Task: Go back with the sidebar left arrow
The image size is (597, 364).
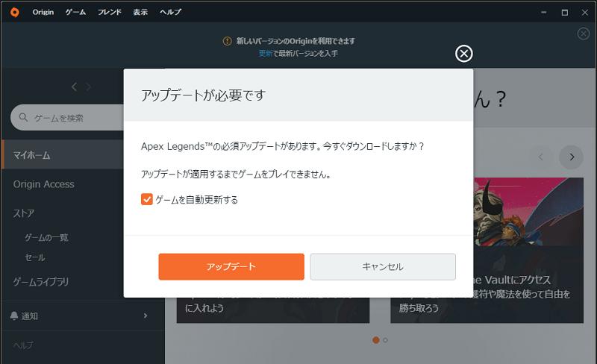Action: click(x=74, y=87)
